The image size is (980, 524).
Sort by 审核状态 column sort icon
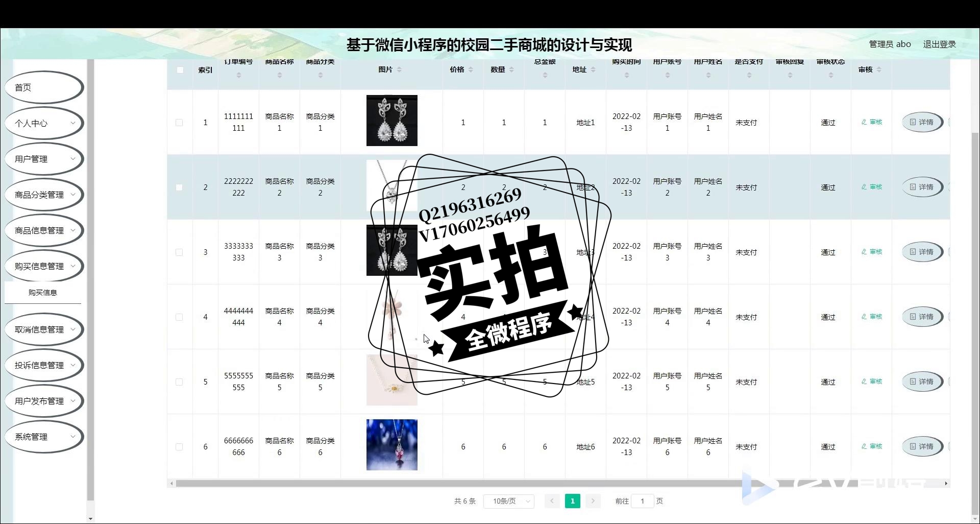click(x=831, y=75)
